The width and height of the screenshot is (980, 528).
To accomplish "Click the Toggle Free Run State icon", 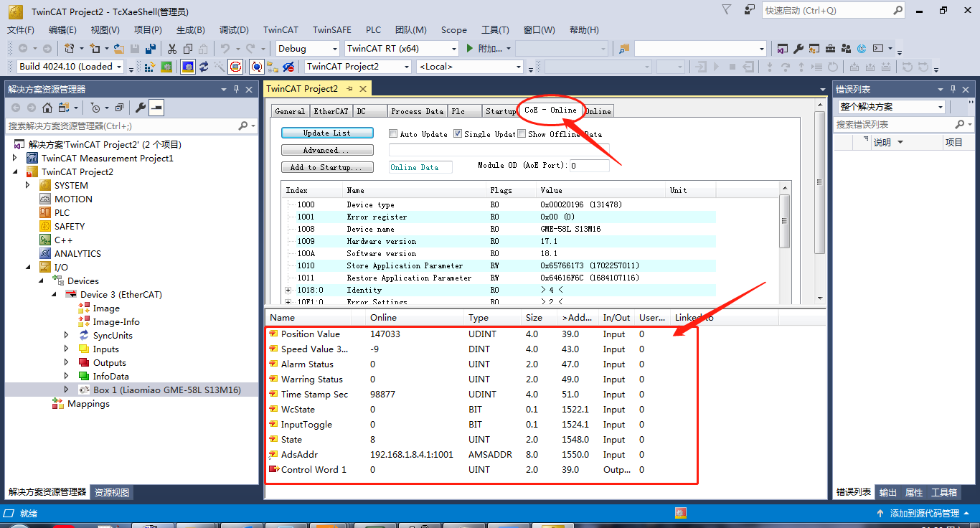I will coord(235,67).
